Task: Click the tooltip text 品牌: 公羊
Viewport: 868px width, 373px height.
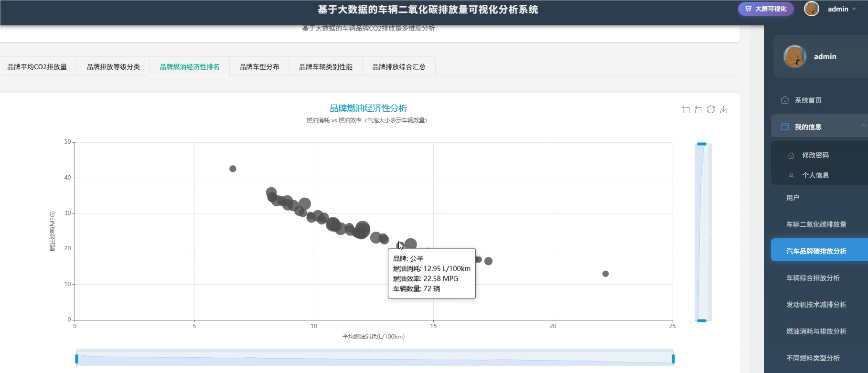Action: coord(408,259)
